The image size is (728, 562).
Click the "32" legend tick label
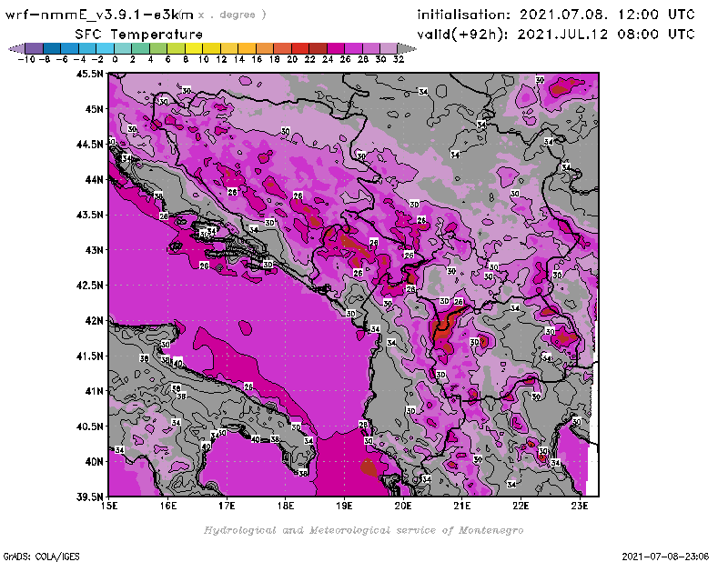[399, 59]
